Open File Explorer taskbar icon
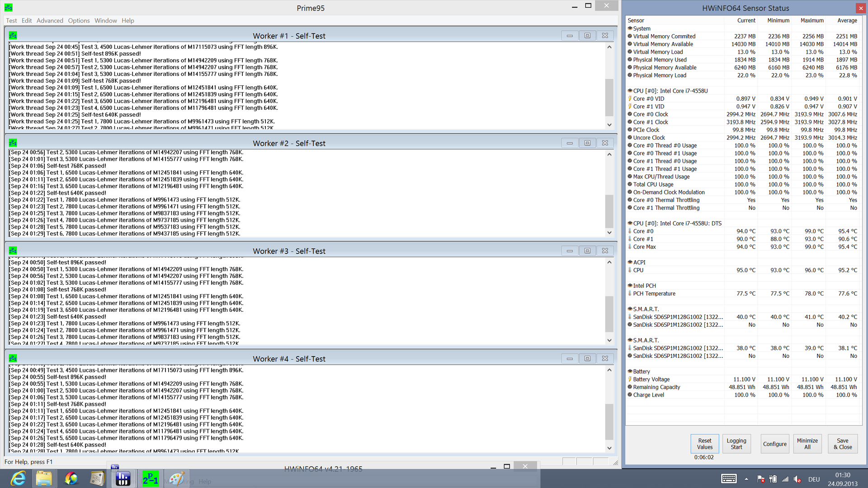This screenshot has width=868, height=488. click(x=44, y=479)
